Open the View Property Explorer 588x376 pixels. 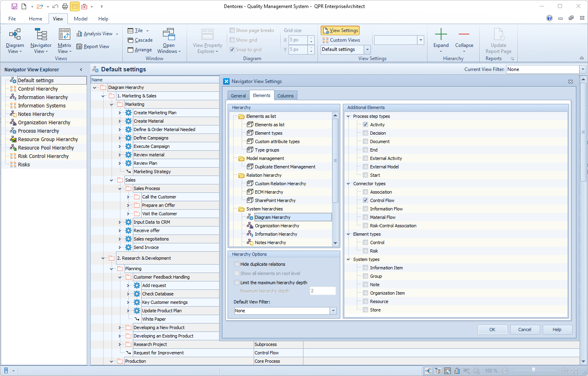[x=207, y=39]
